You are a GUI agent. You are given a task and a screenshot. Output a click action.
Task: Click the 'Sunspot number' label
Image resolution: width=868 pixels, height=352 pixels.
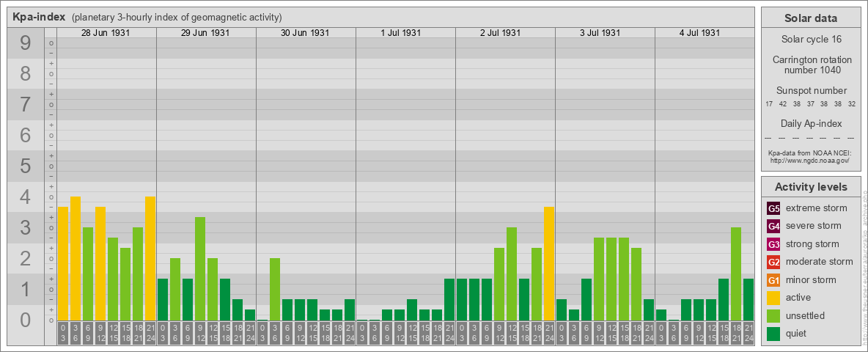(811, 91)
